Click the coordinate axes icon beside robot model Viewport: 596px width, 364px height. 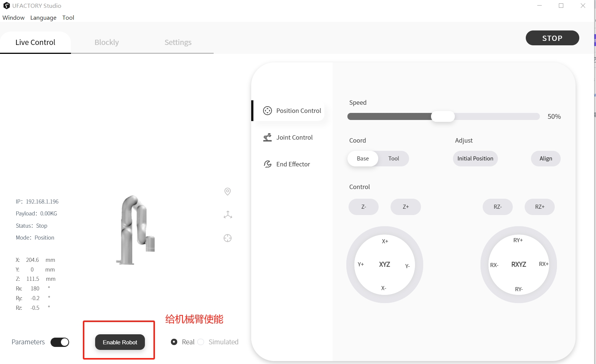[228, 215]
